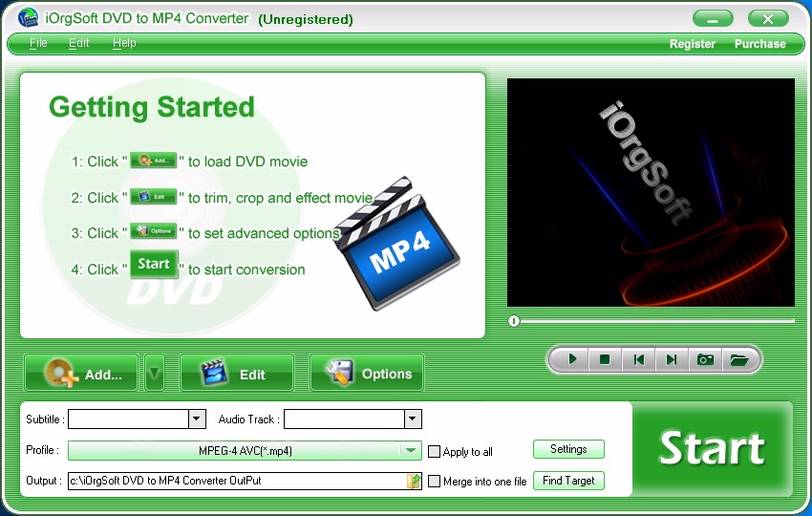Click the video preview screen
This screenshot has width=812, height=516.
(x=651, y=192)
